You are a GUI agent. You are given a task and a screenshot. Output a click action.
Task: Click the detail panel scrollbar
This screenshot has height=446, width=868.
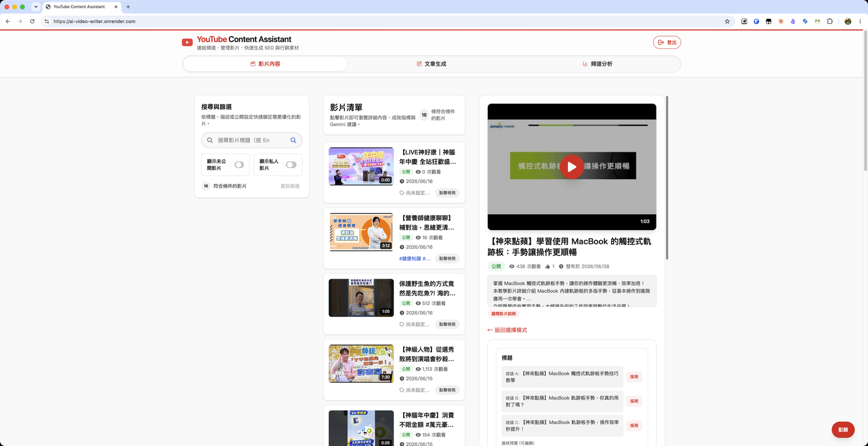pyautogui.click(x=667, y=177)
